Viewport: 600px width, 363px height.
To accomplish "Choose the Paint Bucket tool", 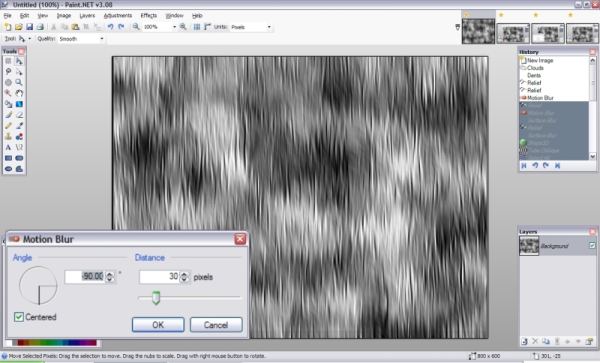I will pos(8,104).
